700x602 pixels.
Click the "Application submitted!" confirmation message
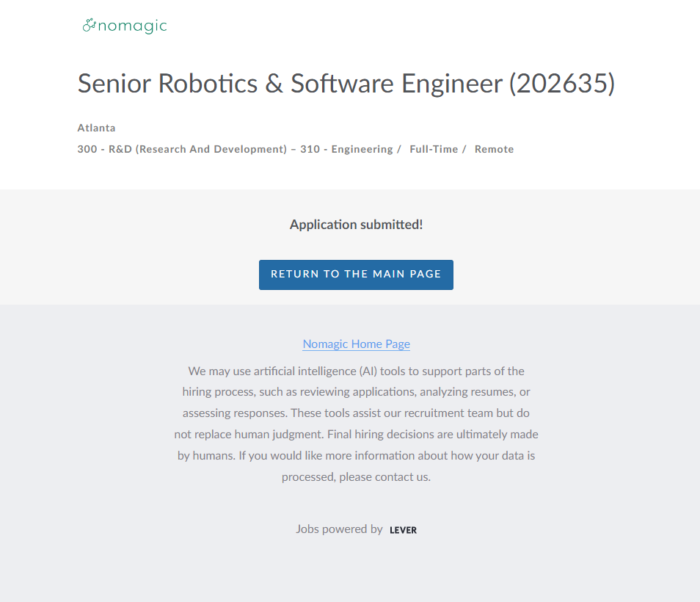coord(356,225)
